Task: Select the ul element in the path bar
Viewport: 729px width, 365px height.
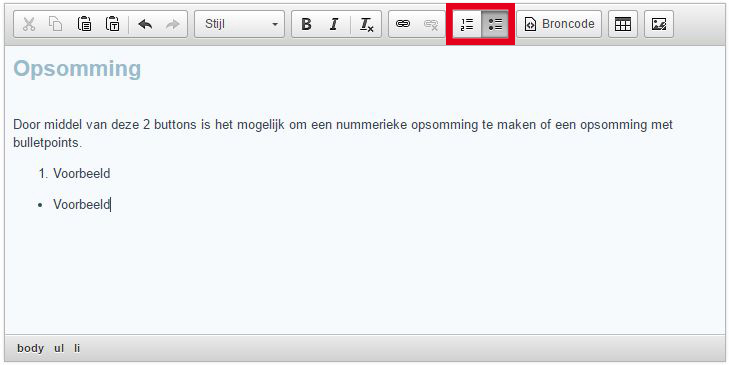Action: [59, 348]
